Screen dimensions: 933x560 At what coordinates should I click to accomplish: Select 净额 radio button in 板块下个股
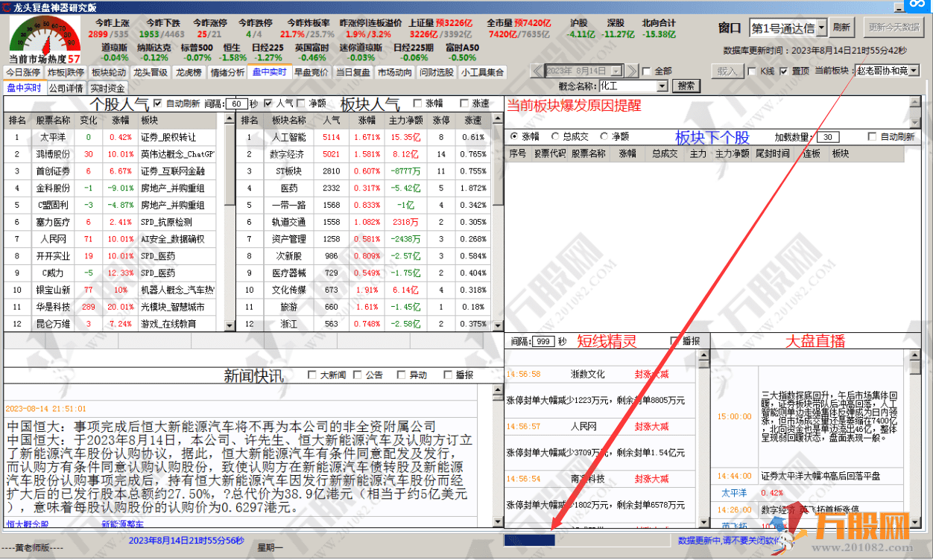click(604, 137)
